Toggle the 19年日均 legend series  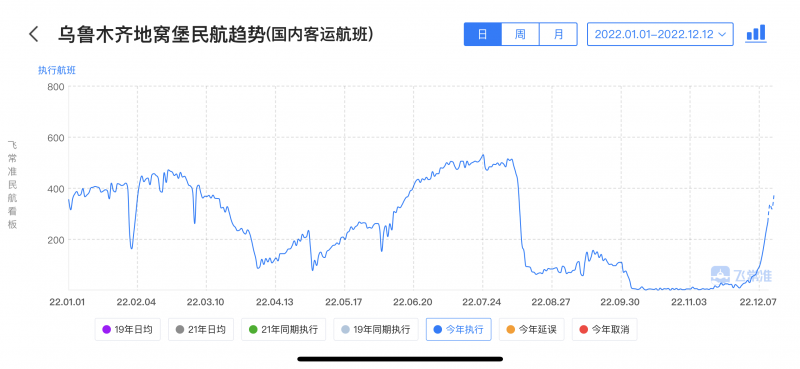(x=128, y=330)
